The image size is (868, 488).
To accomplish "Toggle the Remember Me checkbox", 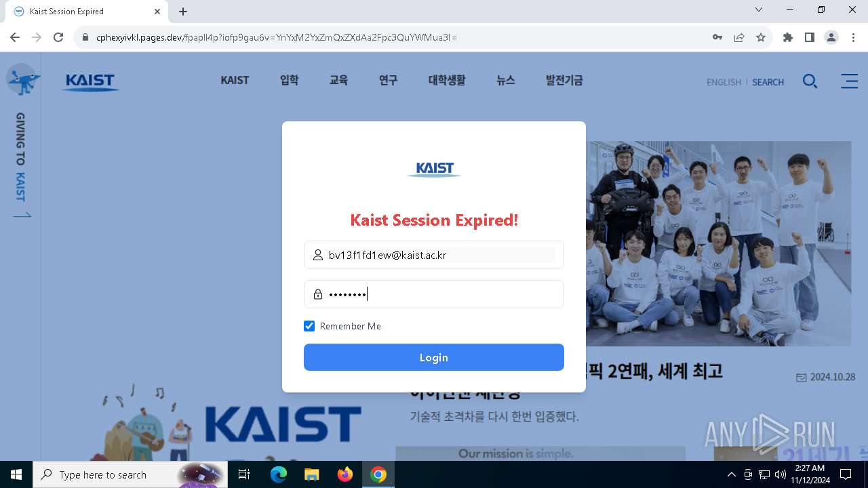I will [309, 326].
